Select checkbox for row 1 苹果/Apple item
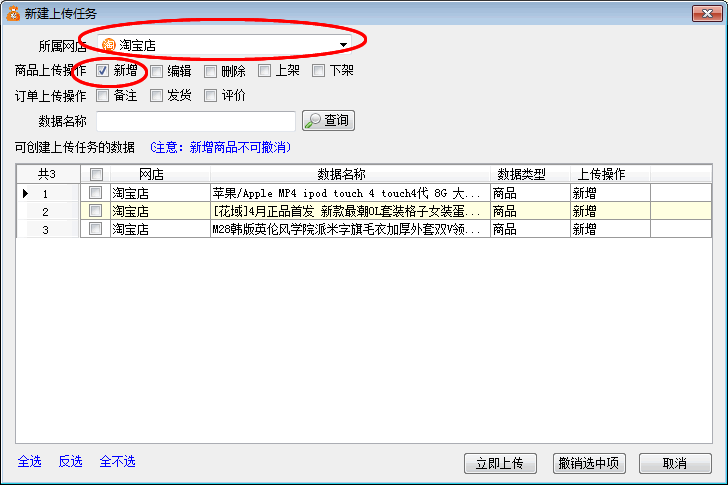The width and height of the screenshot is (728, 485). point(95,193)
